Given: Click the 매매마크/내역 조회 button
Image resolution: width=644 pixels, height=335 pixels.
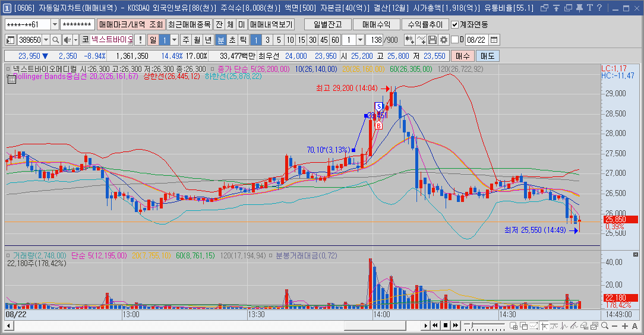Looking at the screenshot, I should (x=131, y=24).
